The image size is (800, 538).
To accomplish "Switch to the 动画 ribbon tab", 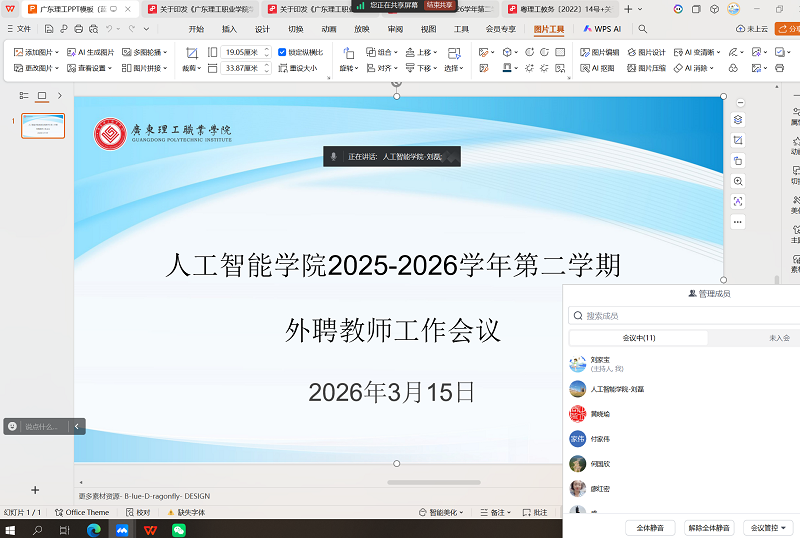I will coord(328,29).
